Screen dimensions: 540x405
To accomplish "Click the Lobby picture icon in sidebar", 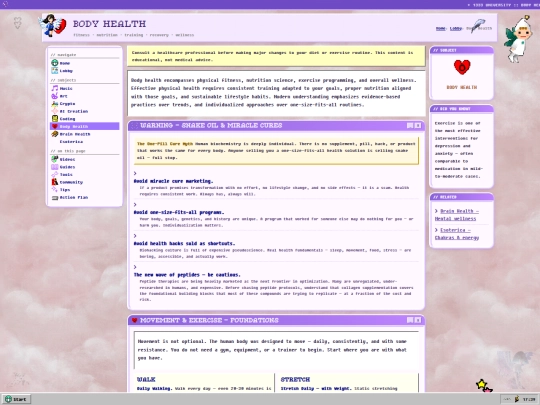I will coord(55,71).
